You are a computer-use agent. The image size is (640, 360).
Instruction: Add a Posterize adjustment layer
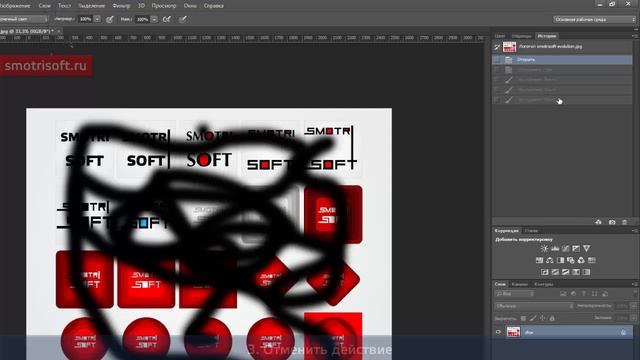555,272
